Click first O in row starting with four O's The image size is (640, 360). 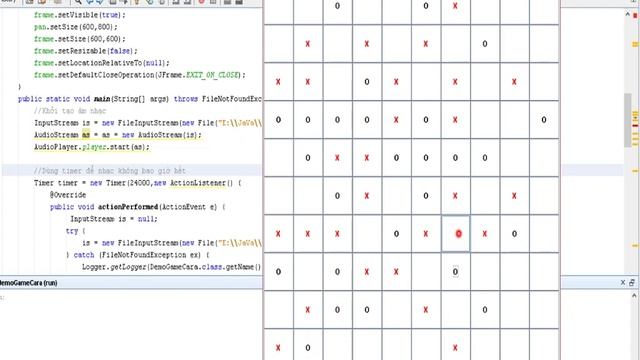(278, 120)
